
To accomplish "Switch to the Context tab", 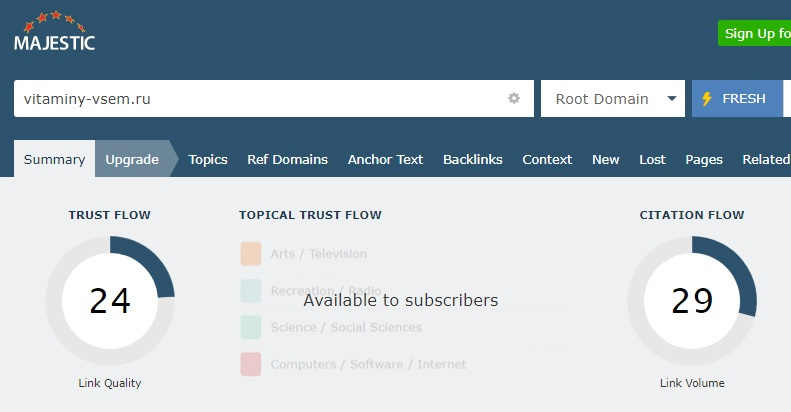I will point(547,159).
